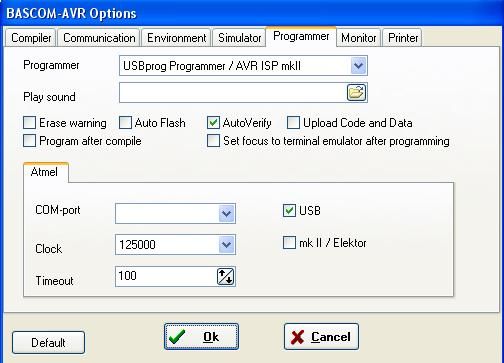Confirm settings with the Ok button
This screenshot has width=504, height=363.
pyautogui.click(x=201, y=337)
